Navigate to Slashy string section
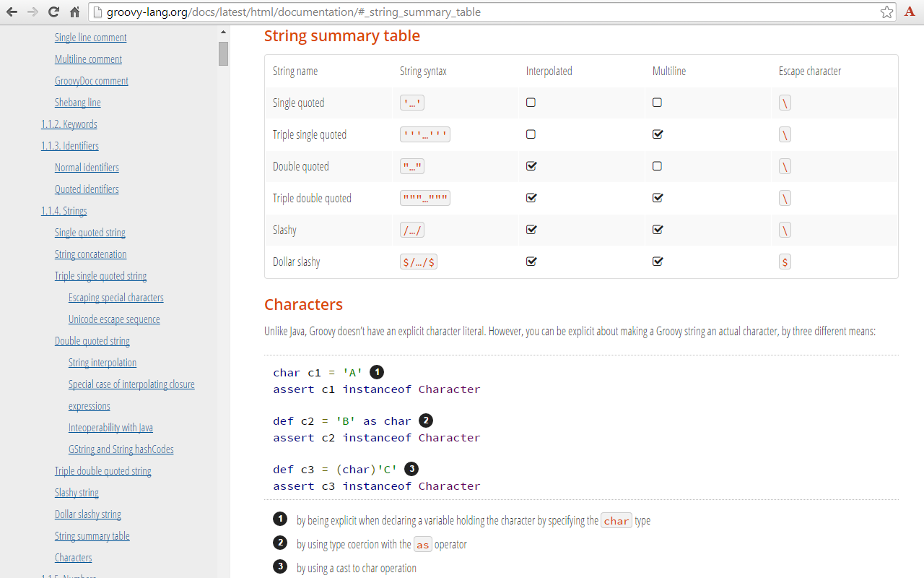924x578 pixels. coord(77,492)
